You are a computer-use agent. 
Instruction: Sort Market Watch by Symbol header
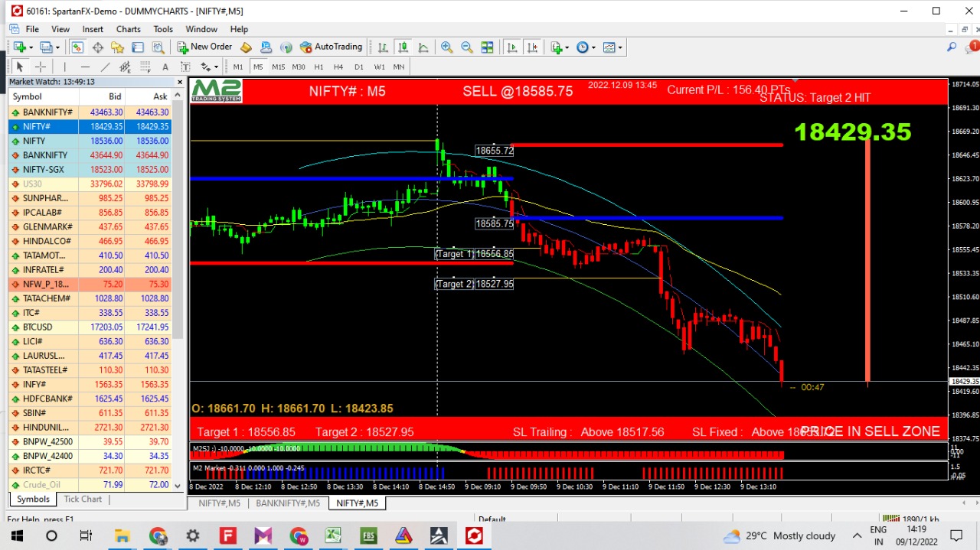(x=43, y=96)
